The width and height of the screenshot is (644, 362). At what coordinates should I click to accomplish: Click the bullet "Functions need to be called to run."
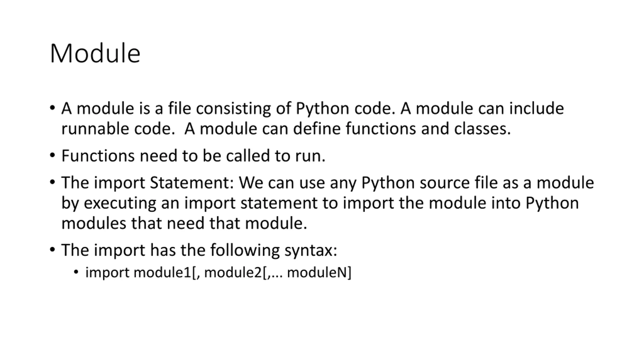[193, 156]
